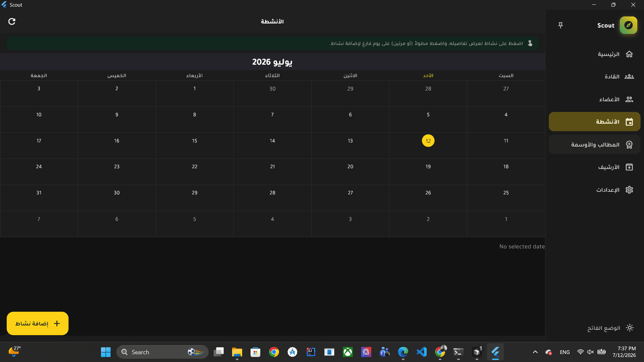Open the الأعضاء members section
The width and height of the screenshot is (644, 362).
[x=594, y=99]
